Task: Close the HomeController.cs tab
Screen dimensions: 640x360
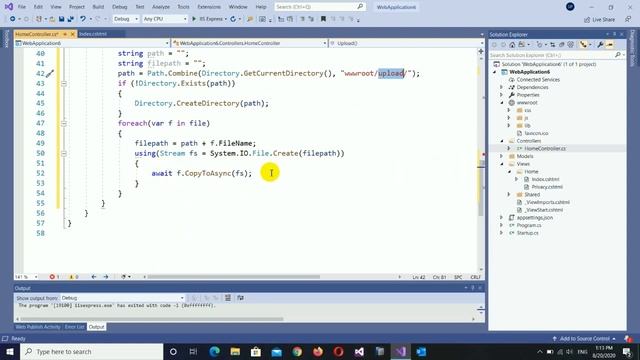Action: tap(73, 34)
